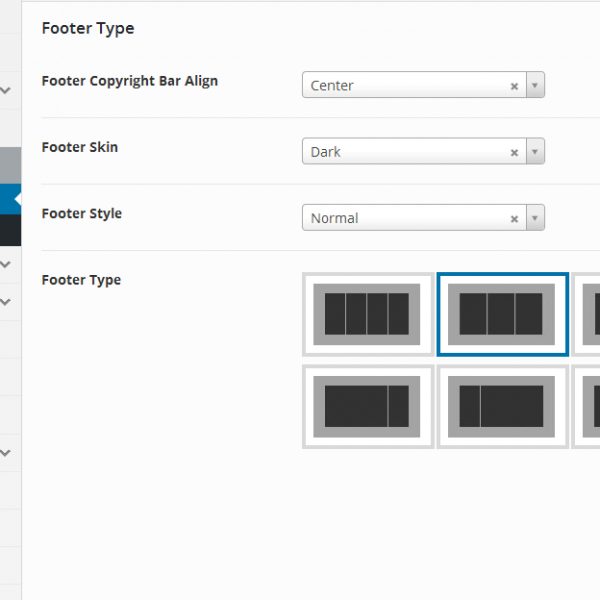The width and height of the screenshot is (600, 600).
Task: Select the four-column footer layout thumbnail
Action: tap(367, 314)
